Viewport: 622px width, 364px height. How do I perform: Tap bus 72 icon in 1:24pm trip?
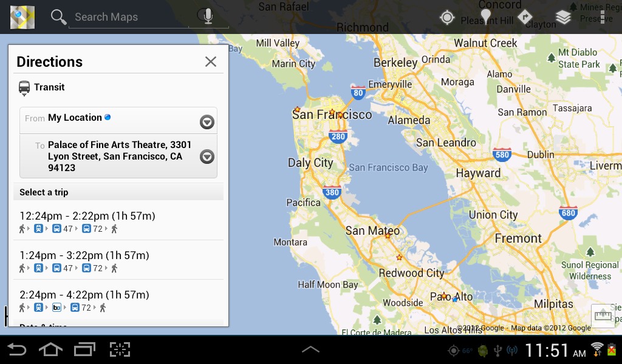tap(86, 268)
